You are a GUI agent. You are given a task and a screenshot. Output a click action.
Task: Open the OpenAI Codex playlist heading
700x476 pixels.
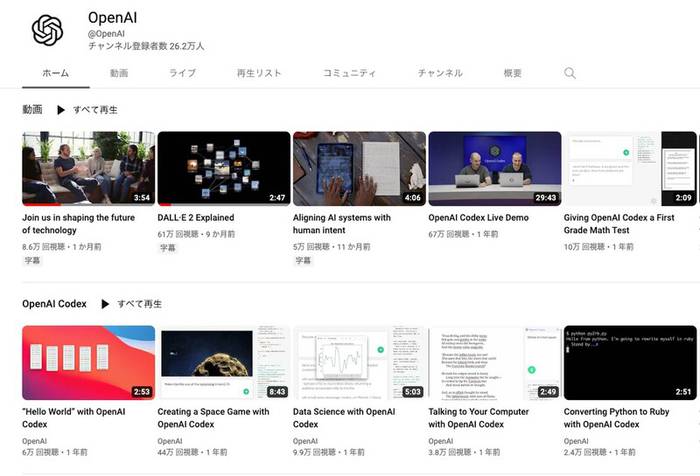(54, 304)
